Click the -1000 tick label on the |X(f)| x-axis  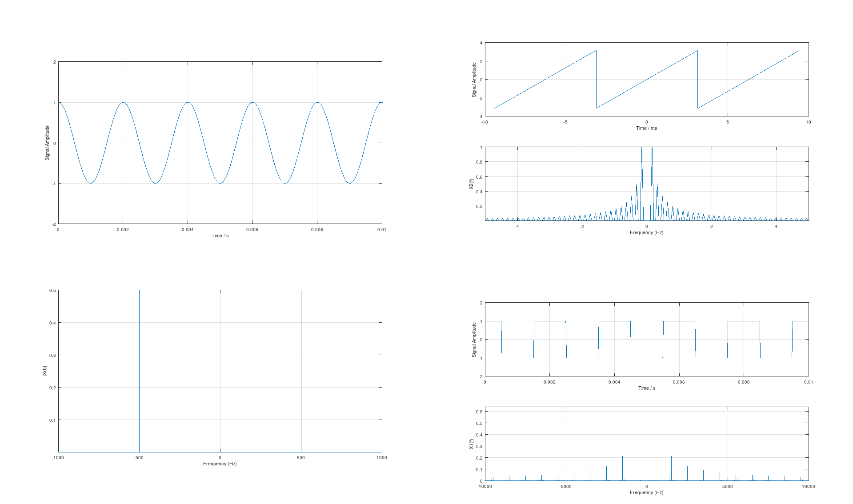coord(58,457)
